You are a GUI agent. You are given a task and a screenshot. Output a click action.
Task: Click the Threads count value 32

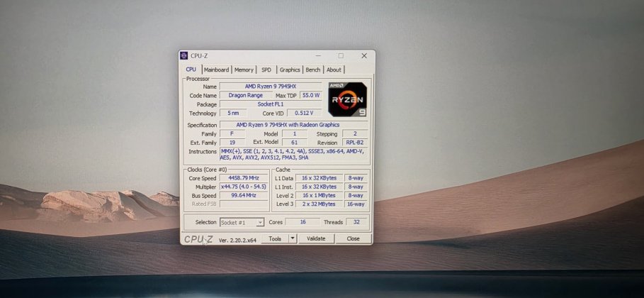[356, 222]
